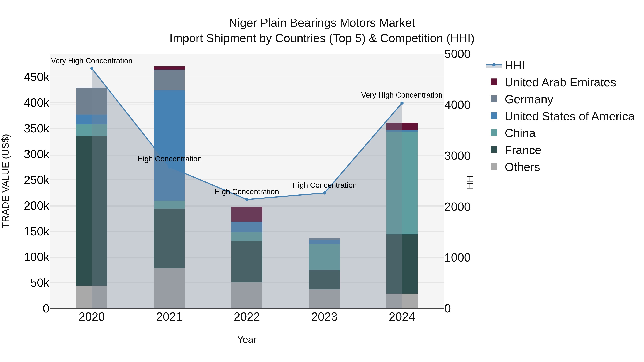Click the 5000 right axis tick
Screen dimensions: 644x362
(457, 54)
